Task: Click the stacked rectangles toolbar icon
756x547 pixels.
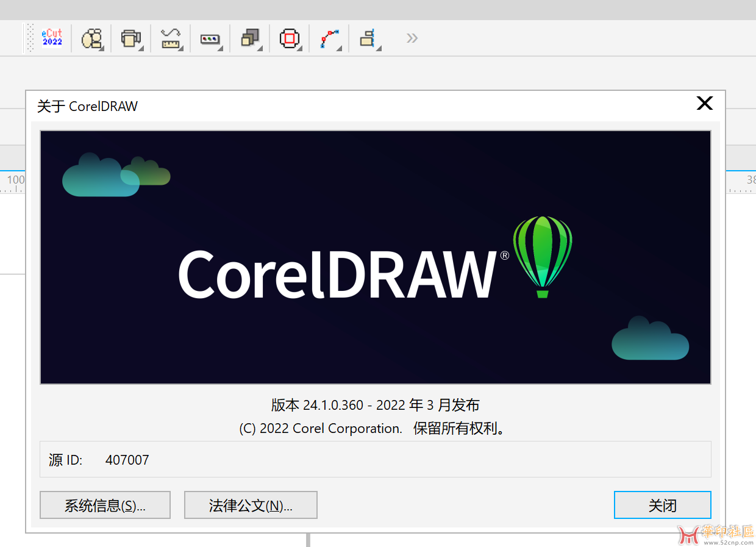Action: (131, 38)
